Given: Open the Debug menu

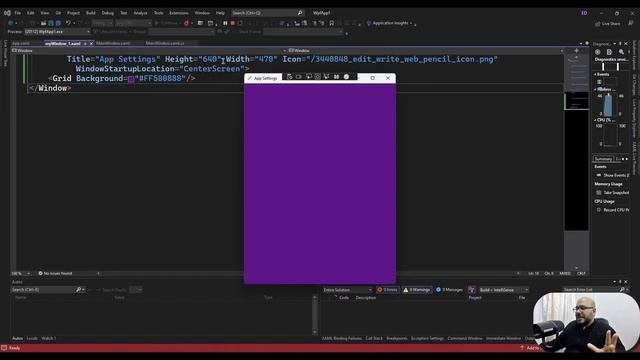Looking at the screenshot, I should [x=108, y=13].
